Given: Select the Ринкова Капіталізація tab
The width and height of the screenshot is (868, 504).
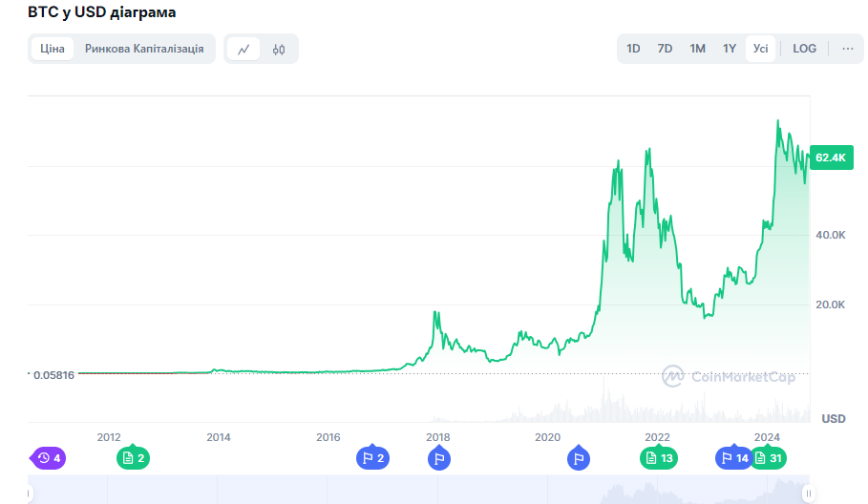Looking at the screenshot, I should pyautogui.click(x=144, y=49).
